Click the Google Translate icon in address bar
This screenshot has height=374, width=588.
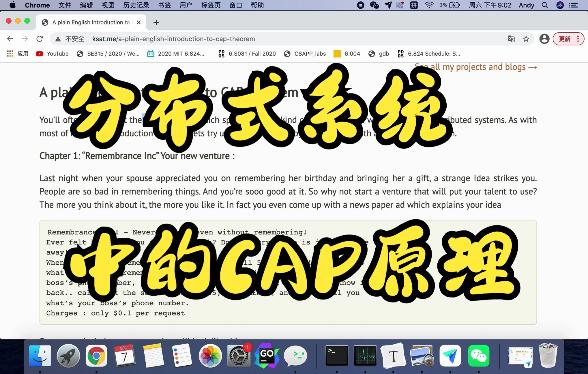[x=511, y=39]
